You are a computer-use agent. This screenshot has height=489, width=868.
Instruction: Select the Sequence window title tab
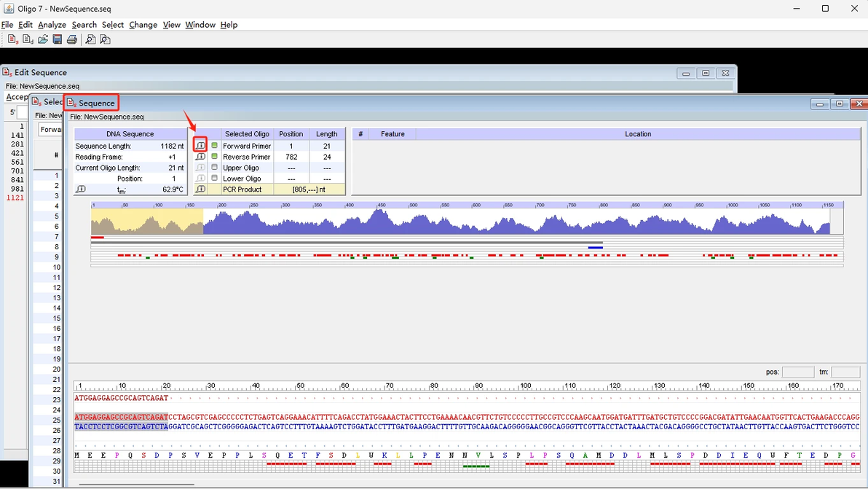click(x=91, y=103)
